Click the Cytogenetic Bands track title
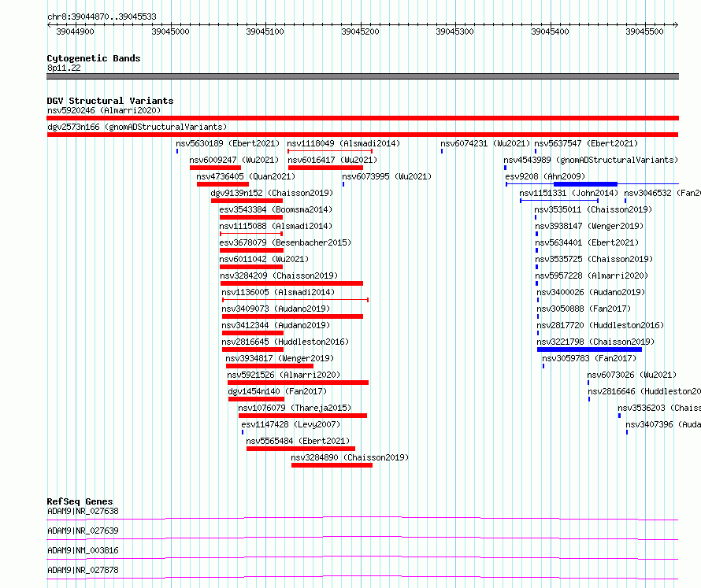 [x=94, y=58]
